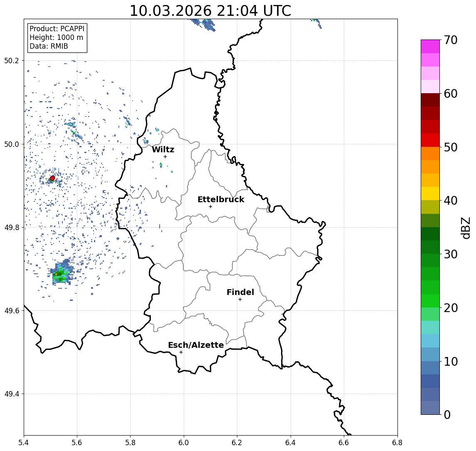The image size is (476, 451).
Task: Select the 'Wiltz' map label
Action: (x=163, y=149)
